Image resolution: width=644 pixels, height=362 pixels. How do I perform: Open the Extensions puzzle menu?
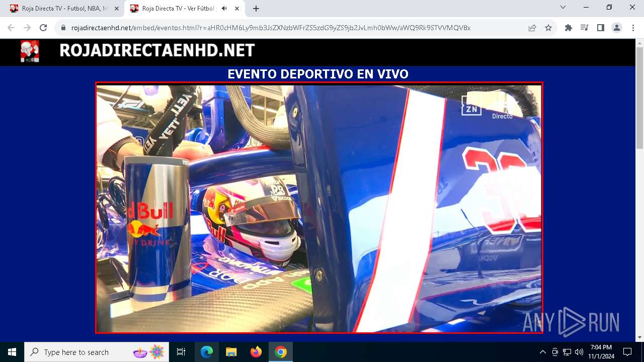(x=569, y=28)
